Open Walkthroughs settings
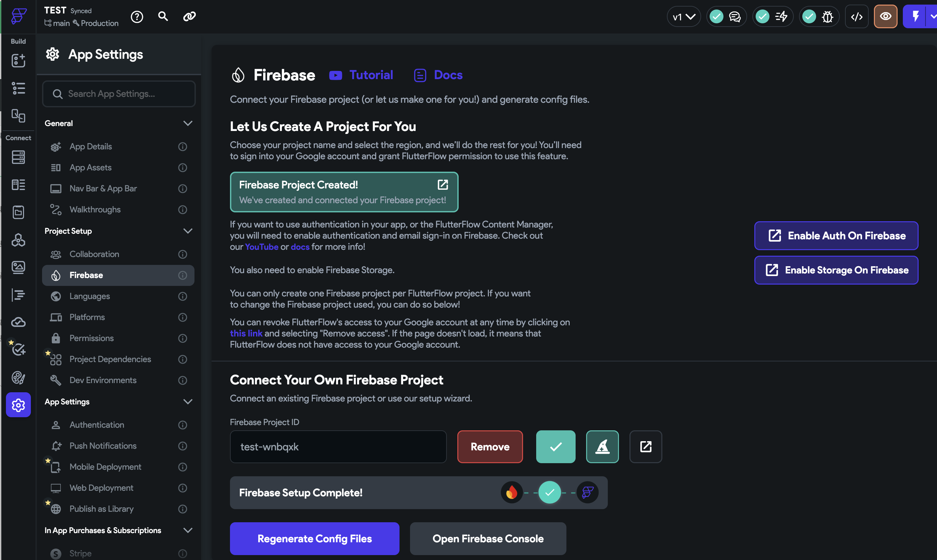This screenshot has height=560, width=937. (x=118, y=209)
